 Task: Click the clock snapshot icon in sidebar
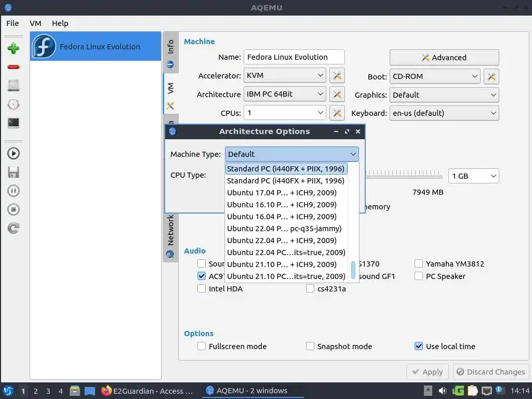(x=13, y=104)
